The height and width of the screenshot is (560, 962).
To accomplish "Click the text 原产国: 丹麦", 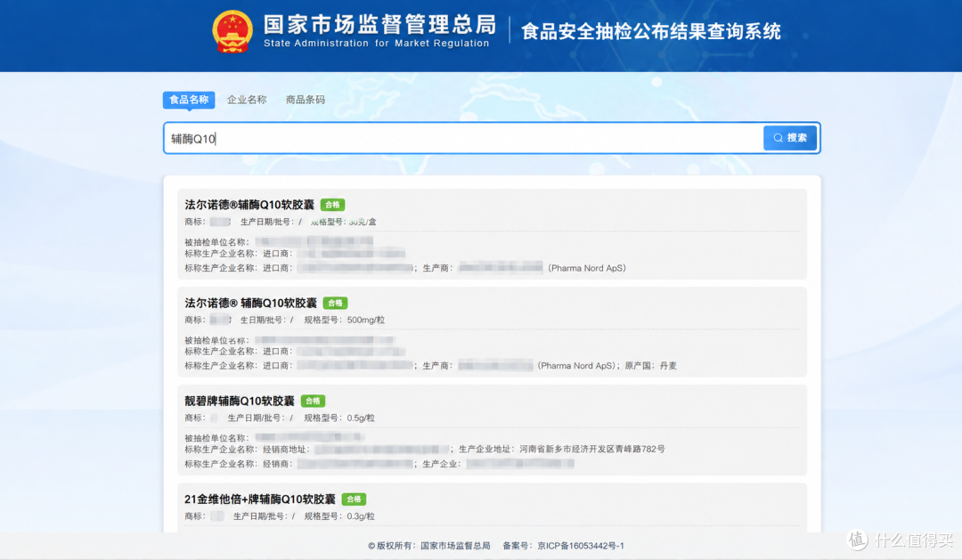I will click(650, 366).
